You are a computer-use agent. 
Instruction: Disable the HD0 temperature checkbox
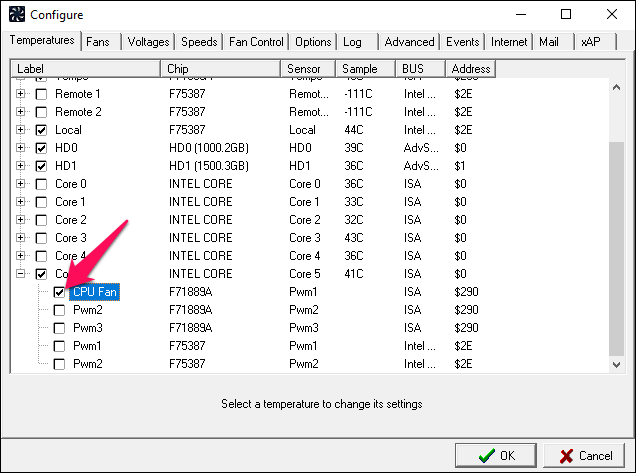click(41, 148)
